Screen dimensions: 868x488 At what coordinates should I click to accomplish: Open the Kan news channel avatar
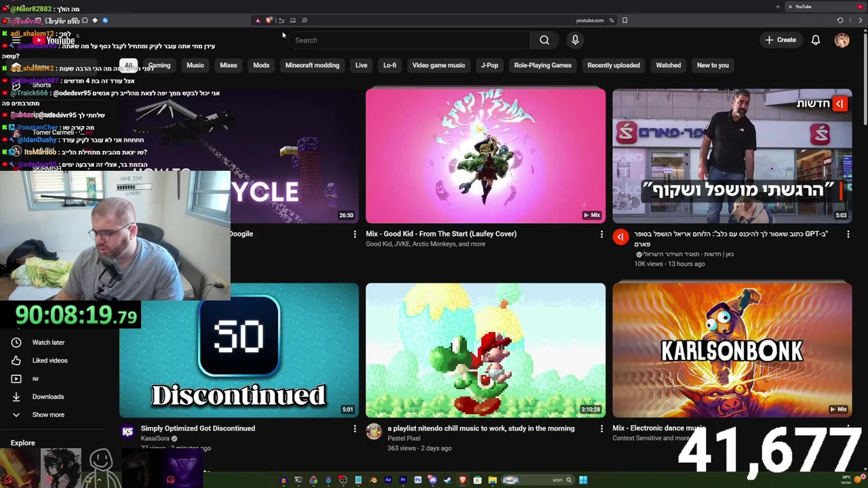point(620,237)
